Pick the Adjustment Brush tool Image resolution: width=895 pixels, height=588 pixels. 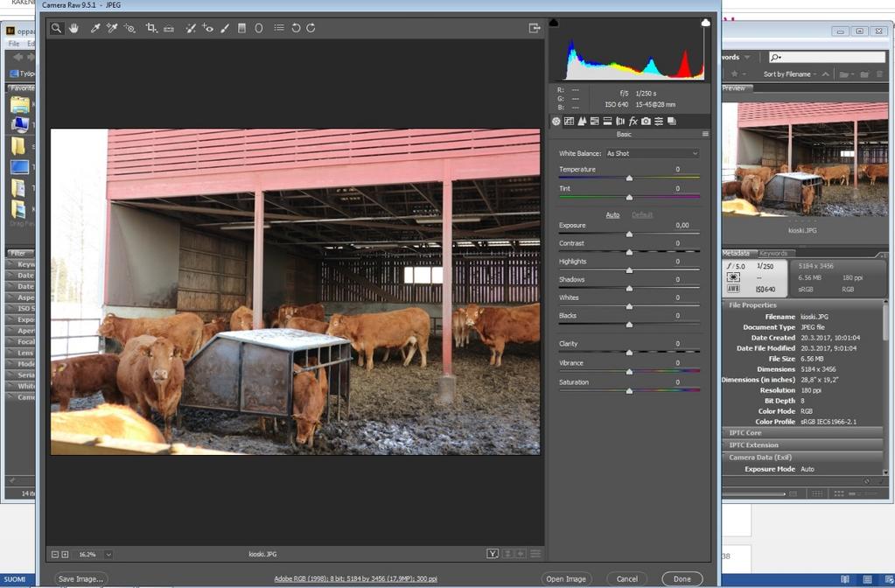tap(225, 28)
